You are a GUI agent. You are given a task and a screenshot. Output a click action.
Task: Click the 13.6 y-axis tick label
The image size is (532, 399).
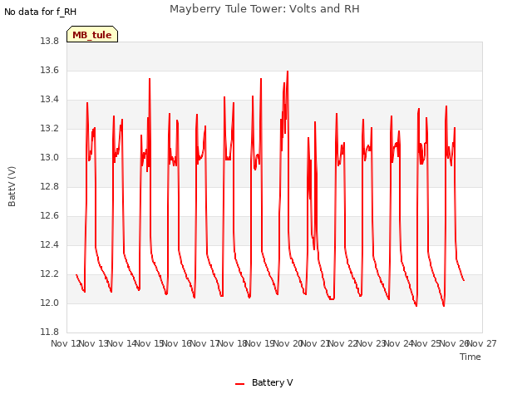(50, 70)
